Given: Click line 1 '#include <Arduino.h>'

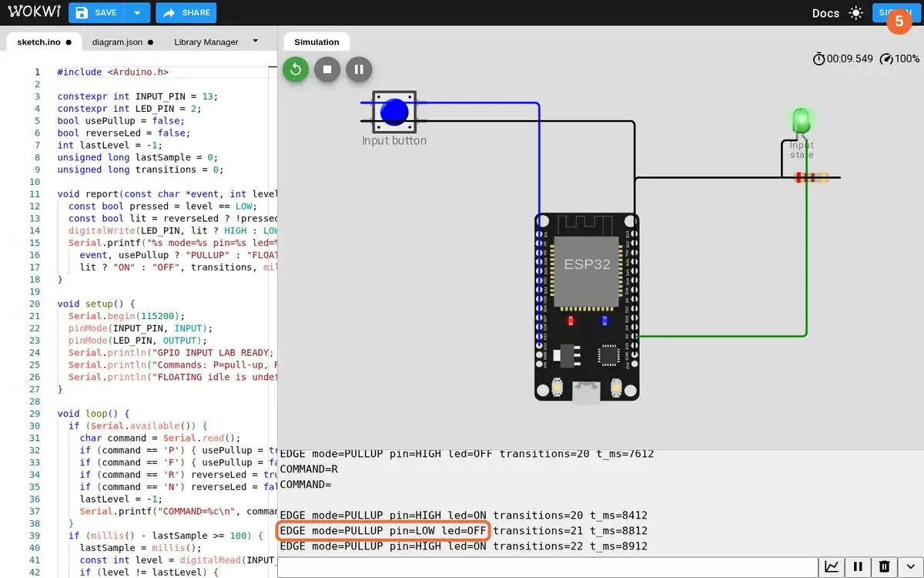Looking at the screenshot, I should click(x=112, y=72).
